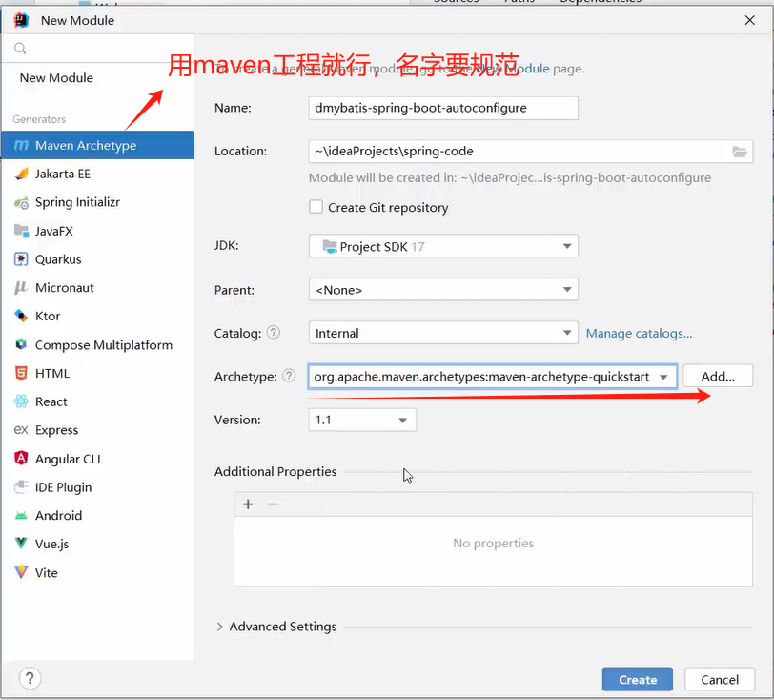Screen dimensions: 774x700
Task: Click the Compose Multiplatform hexagon icon
Action: click(x=21, y=344)
